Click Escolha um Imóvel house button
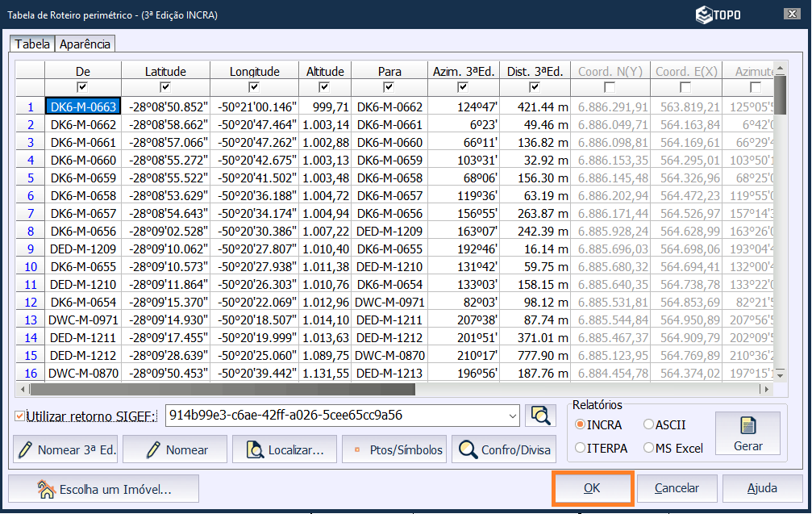Image resolution: width=812 pixels, height=514 pixels. (104, 488)
